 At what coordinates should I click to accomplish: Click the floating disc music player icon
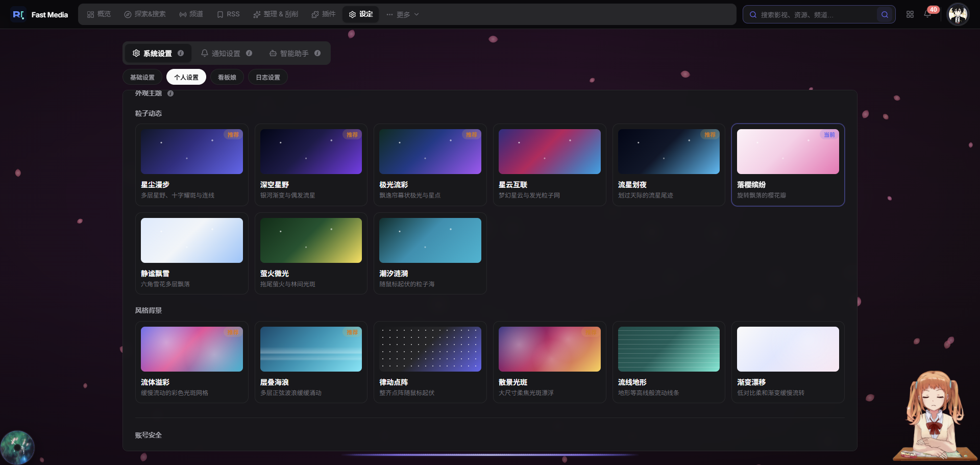coord(17,448)
